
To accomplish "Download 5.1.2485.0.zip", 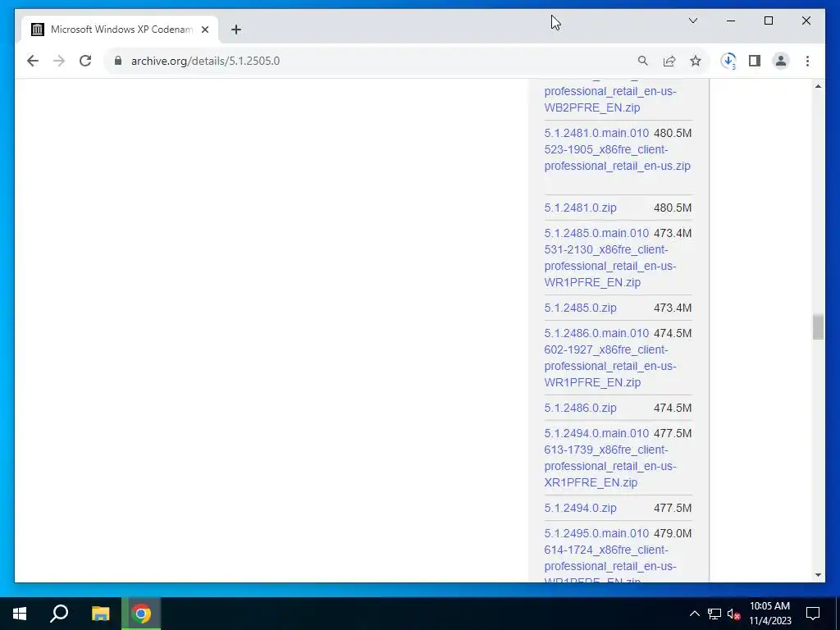I will (580, 308).
